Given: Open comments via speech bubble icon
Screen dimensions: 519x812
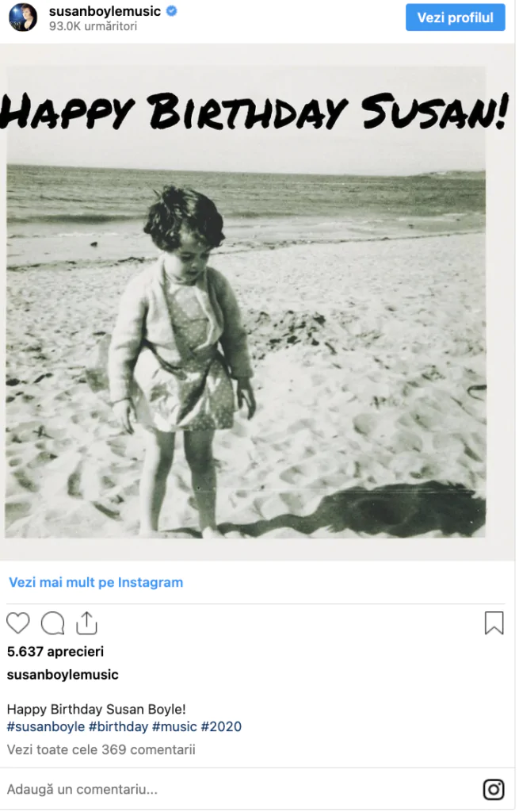Looking at the screenshot, I should click(53, 623).
